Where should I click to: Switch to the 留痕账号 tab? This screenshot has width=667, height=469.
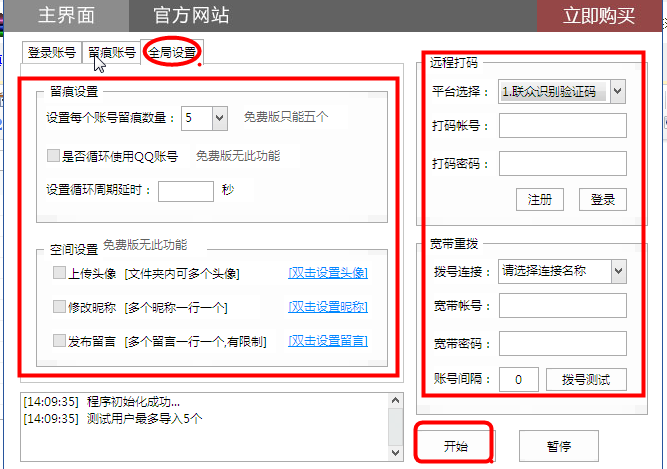[111, 53]
